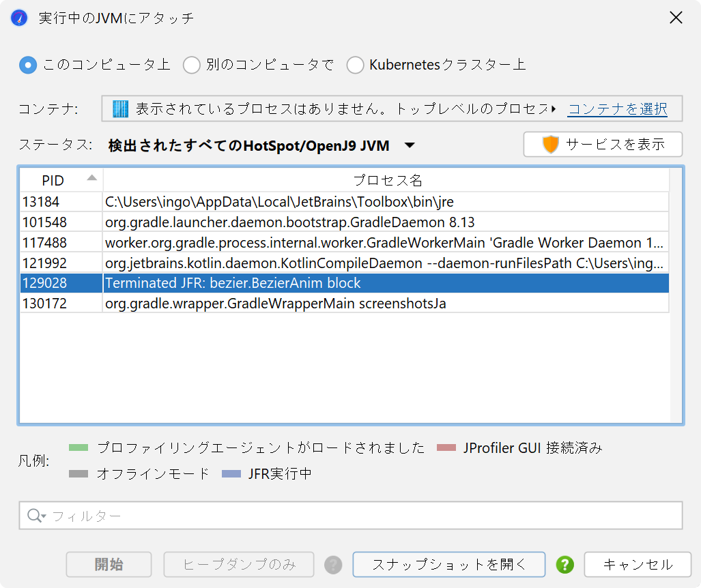Select the GradleWorkerMain process row

(345, 243)
